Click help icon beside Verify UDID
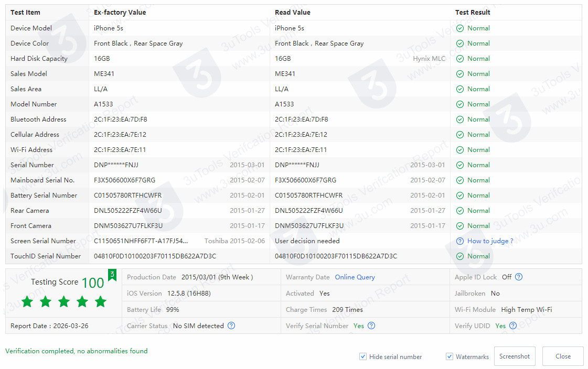This screenshot has width=588, height=369. tap(513, 325)
